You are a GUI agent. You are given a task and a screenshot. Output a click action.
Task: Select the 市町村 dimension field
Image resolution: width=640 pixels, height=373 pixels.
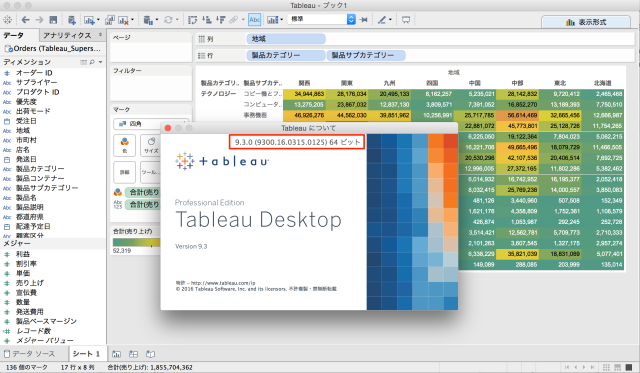[26, 140]
